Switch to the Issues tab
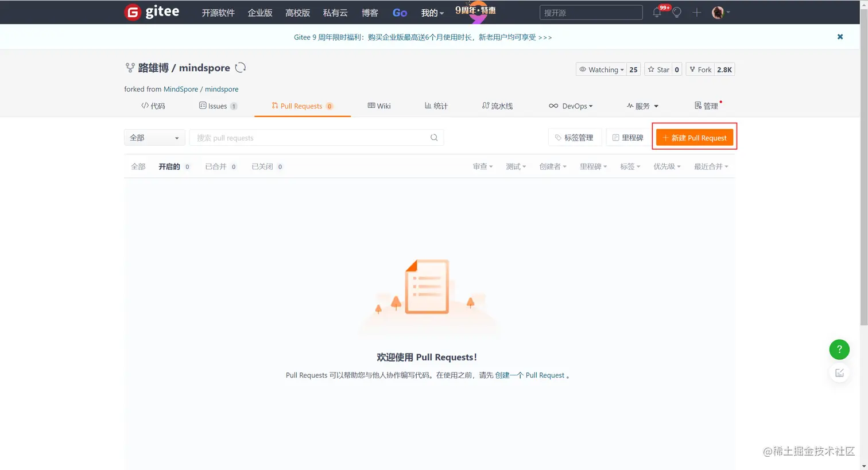 tap(218, 106)
